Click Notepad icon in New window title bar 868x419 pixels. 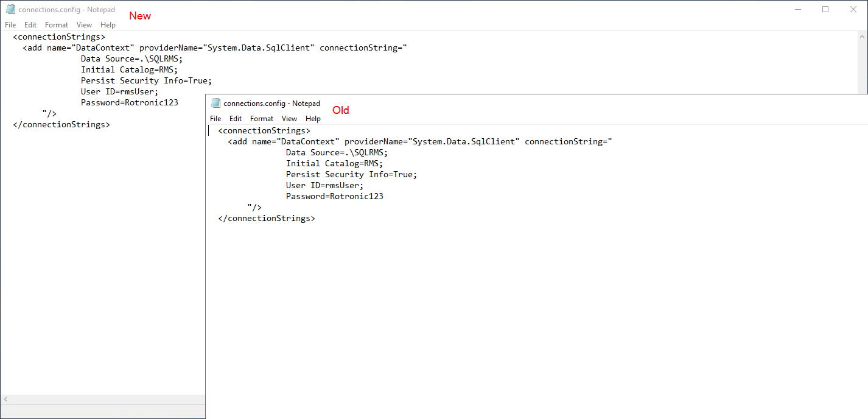[10, 9]
